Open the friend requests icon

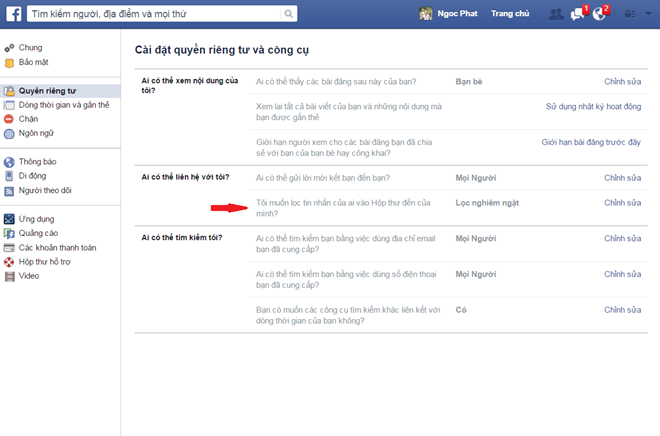click(x=556, y=14)
